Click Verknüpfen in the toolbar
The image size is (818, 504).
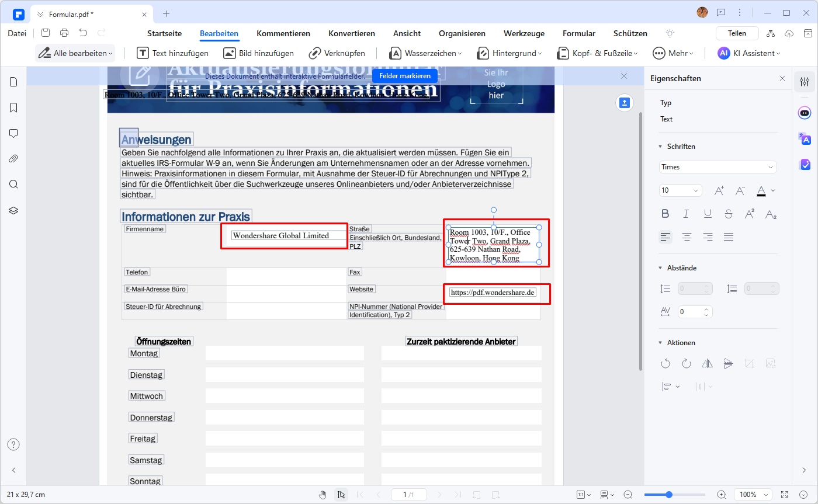(x=337, y=53)
